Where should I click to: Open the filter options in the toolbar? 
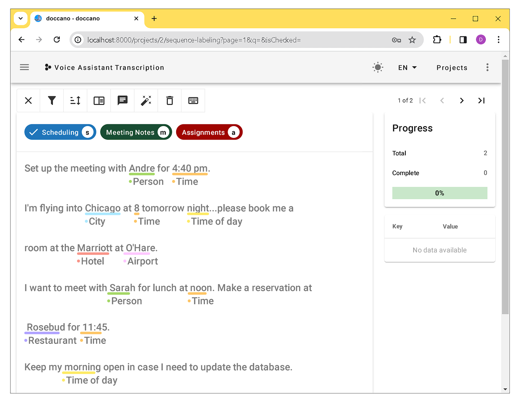(52, 101)
